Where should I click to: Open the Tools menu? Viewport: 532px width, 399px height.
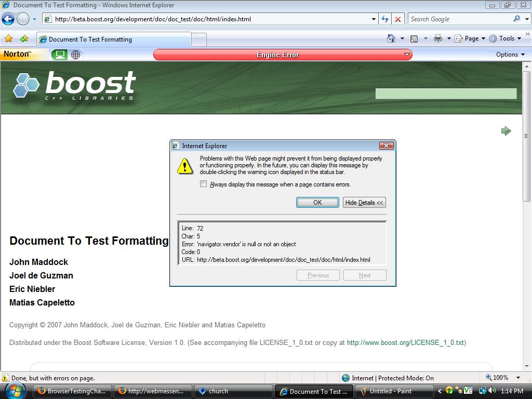tap(505, 38)
